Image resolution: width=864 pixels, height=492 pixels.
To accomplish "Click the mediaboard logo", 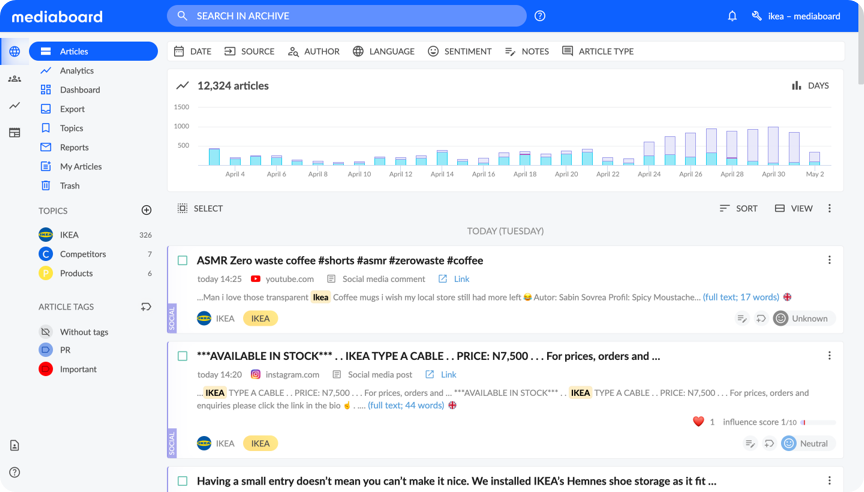I will click(57, 17).
